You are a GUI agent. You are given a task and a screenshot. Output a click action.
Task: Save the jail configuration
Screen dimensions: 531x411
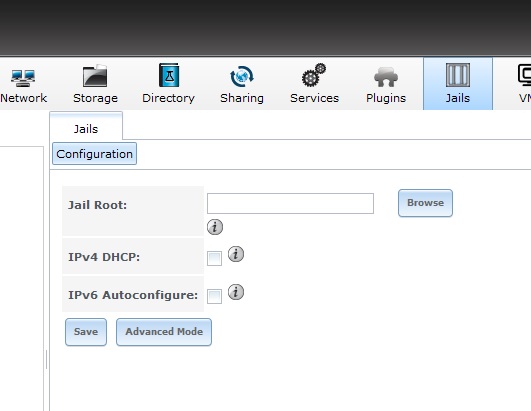pos(86,332)
